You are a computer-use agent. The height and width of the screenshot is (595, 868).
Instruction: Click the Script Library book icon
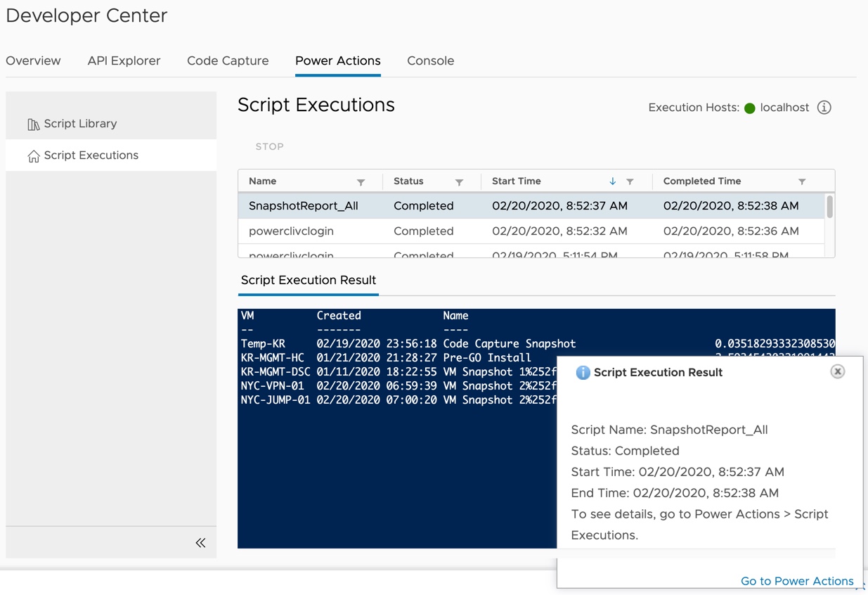(x=33, y=124)
